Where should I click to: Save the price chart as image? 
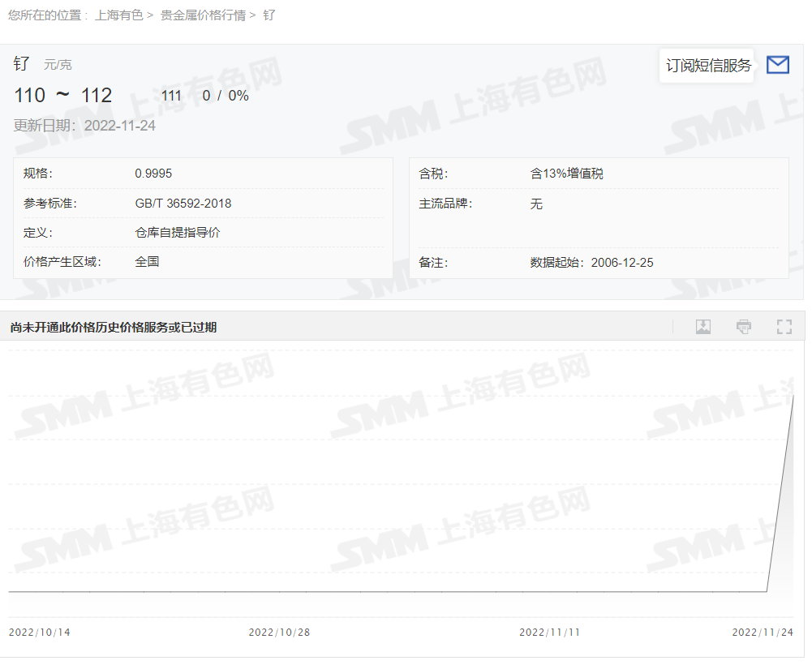702,327
